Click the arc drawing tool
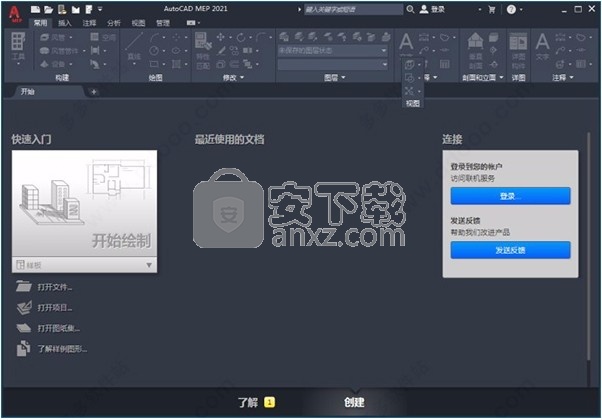Image resolution: width=602 pixels, height=420 pixels. point(154,37)
